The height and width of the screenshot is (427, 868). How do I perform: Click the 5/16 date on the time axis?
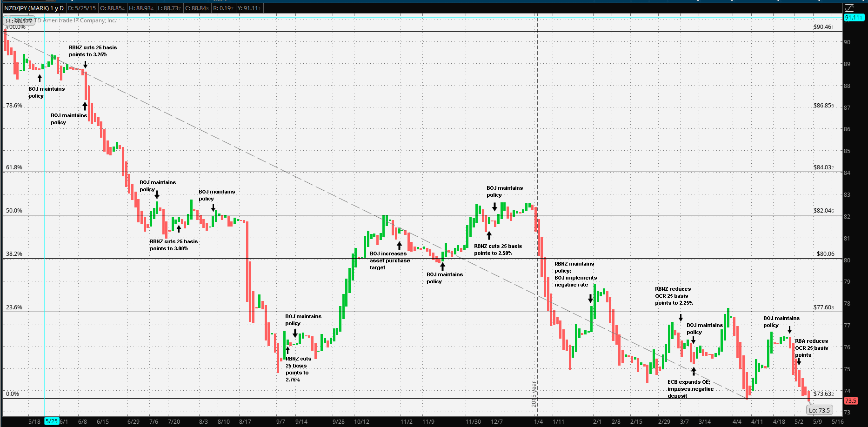pos(838,421)
